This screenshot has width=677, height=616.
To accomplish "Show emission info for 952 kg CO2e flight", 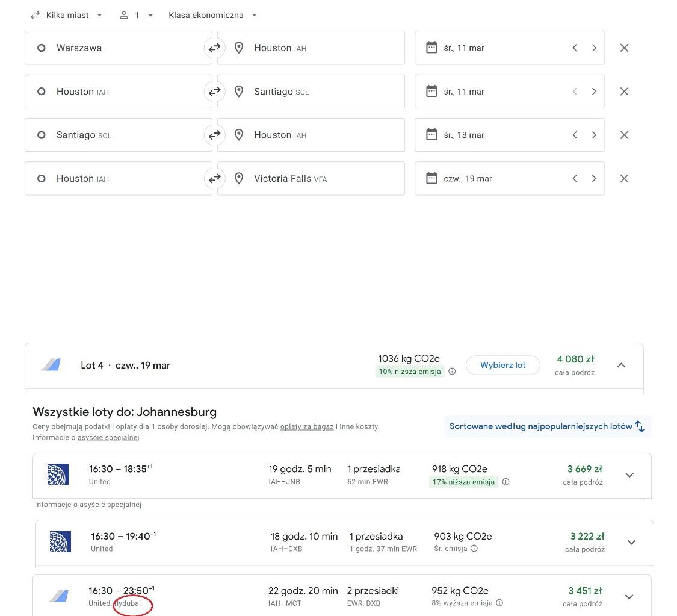I will tap(499, 603).
